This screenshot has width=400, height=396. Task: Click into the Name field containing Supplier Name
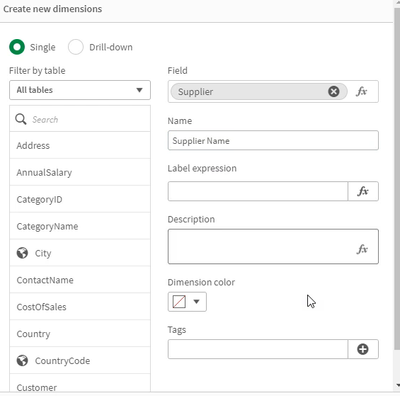pyautogui.click(x=273, y=140)
